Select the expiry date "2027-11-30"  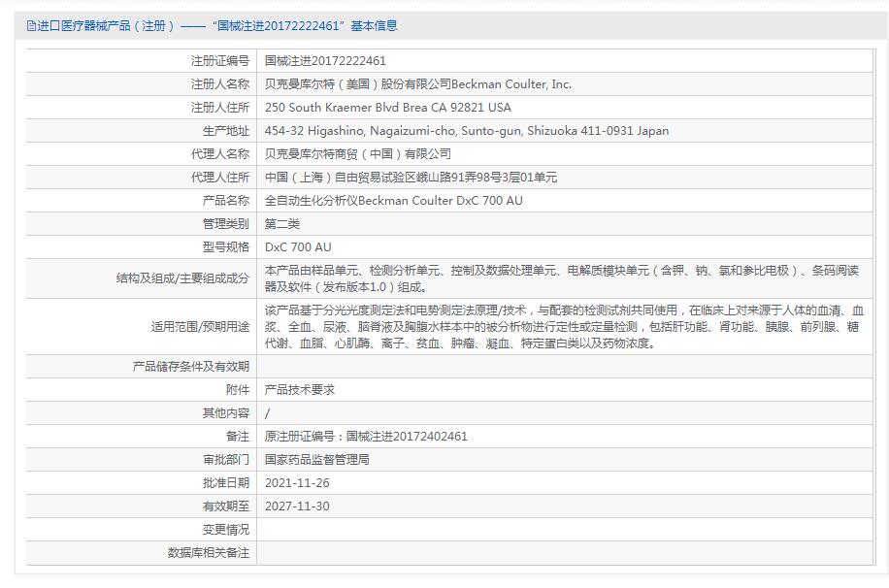[x=297, y=506]
